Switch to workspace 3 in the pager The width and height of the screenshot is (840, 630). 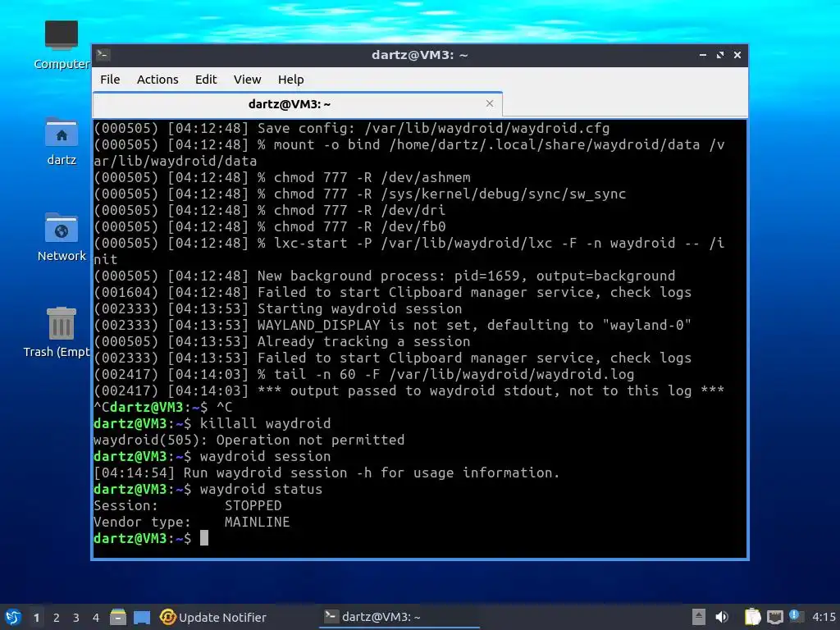76,618
